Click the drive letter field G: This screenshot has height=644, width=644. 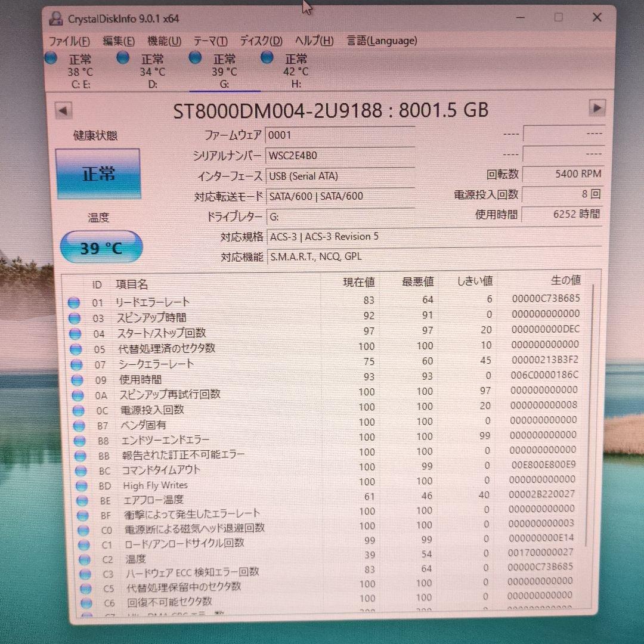coord(340,217)
